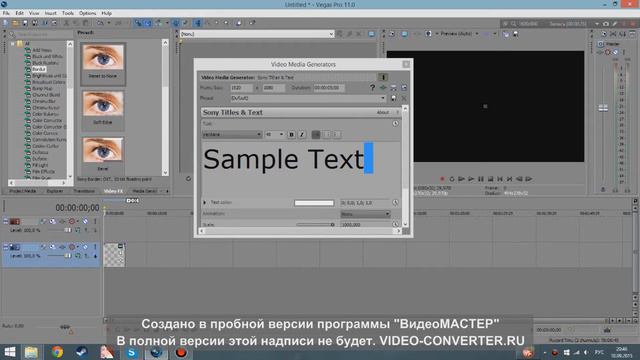
Task: Open the font size dropdown
Action: (x=274, y=135)
